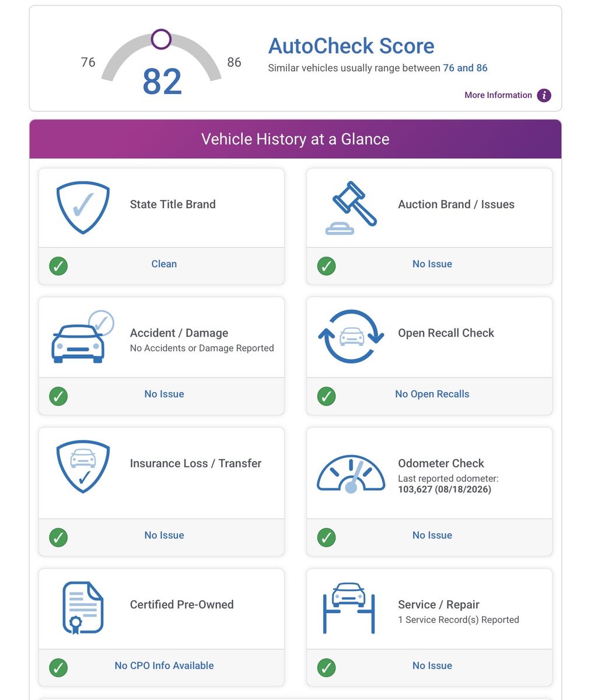
Task: Click the score gauge circle marker
Action: pos(161,39)
